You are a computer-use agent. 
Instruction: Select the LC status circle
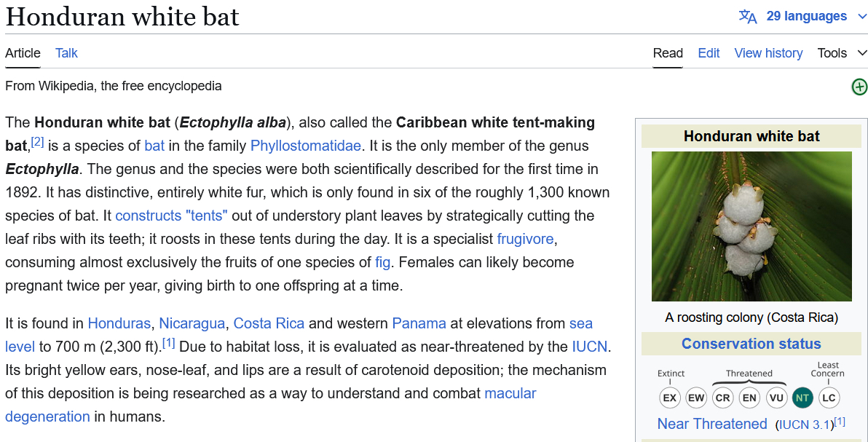click(829, 398)
